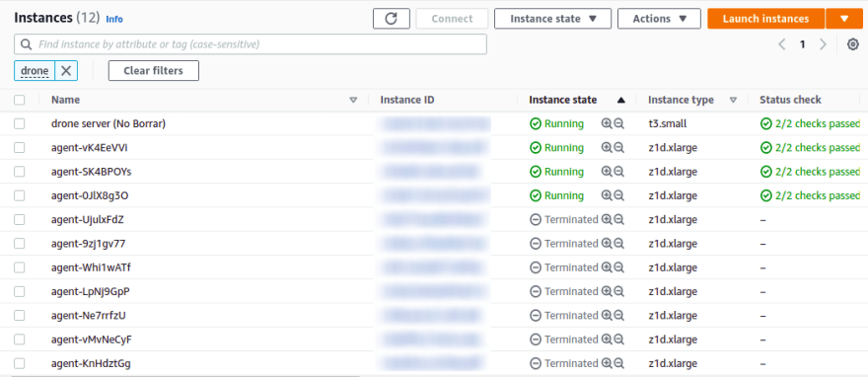Click the Launch instances button
The width and height of the screenshot is (868, 377).
point(765,19)
